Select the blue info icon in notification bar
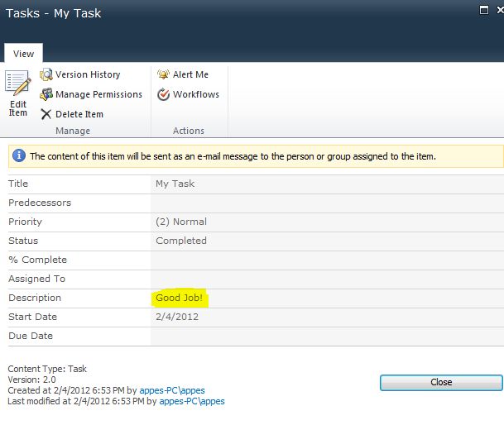This screenshot has width=504, height=425. pos(19,155)
